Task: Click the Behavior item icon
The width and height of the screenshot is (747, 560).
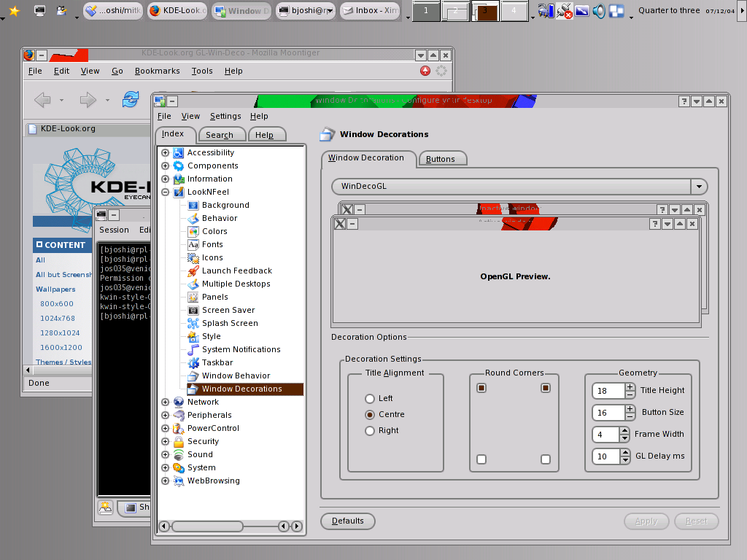Action: pyautogui.click(x=193, y=218)
